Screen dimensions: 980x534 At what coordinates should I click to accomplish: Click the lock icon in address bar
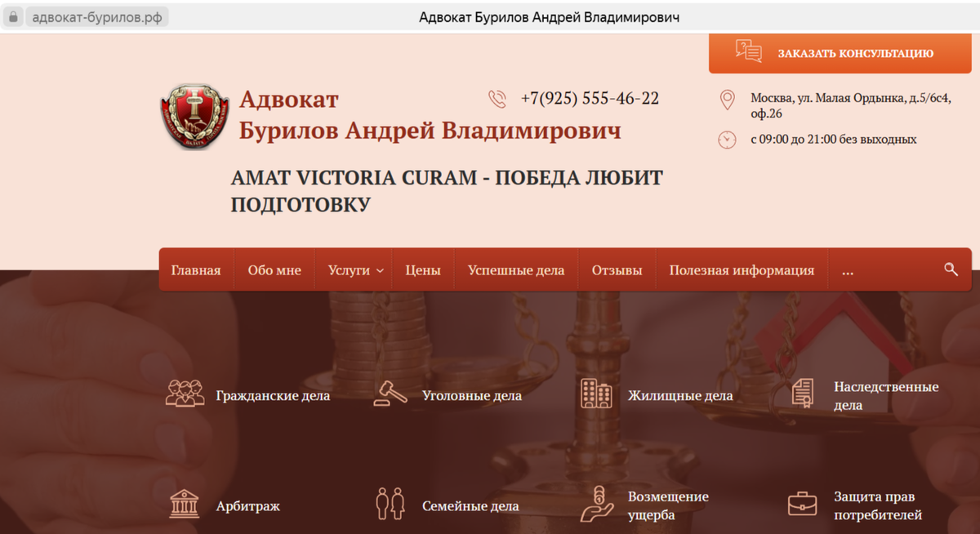click(12, 16)
